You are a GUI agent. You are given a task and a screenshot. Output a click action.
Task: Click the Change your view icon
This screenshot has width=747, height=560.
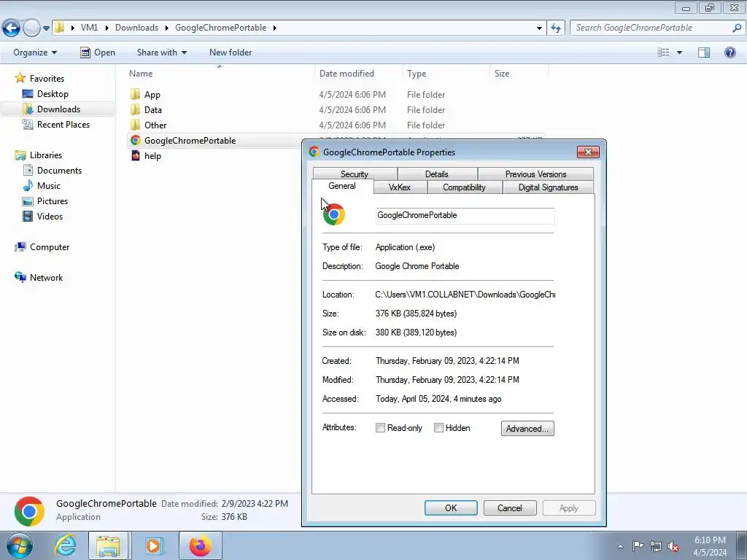click(x=664, y=52)
